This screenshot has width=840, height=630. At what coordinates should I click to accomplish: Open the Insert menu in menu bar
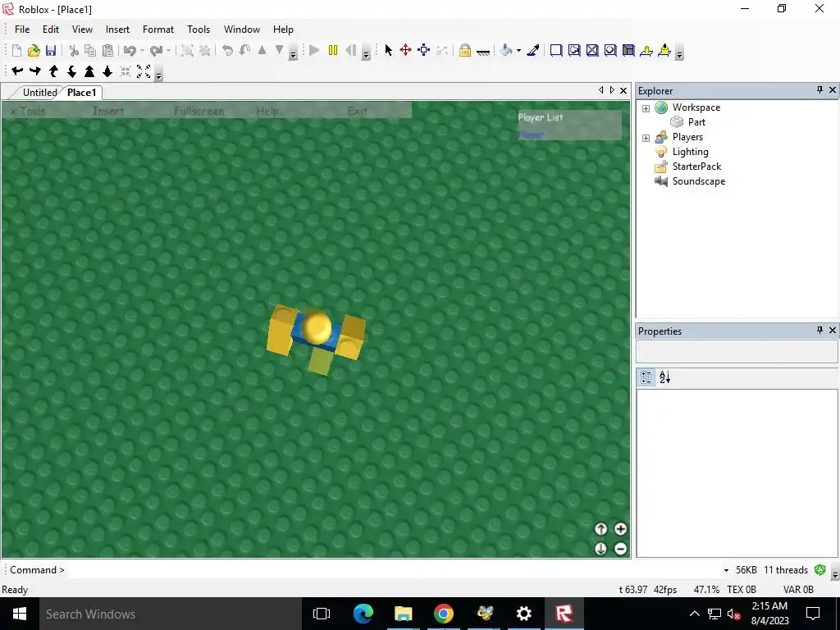pyautogui.click(x=117, y=30)
